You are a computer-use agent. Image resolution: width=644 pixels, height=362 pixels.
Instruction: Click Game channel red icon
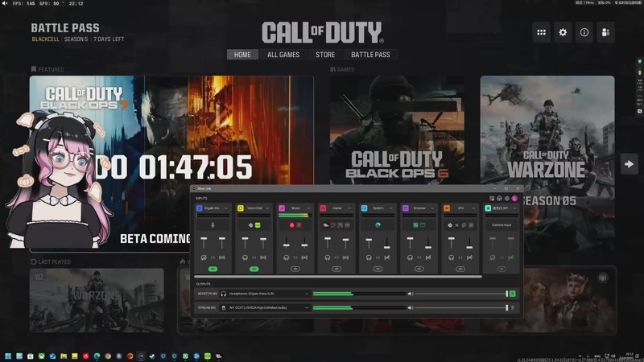(x=324, y=208)
